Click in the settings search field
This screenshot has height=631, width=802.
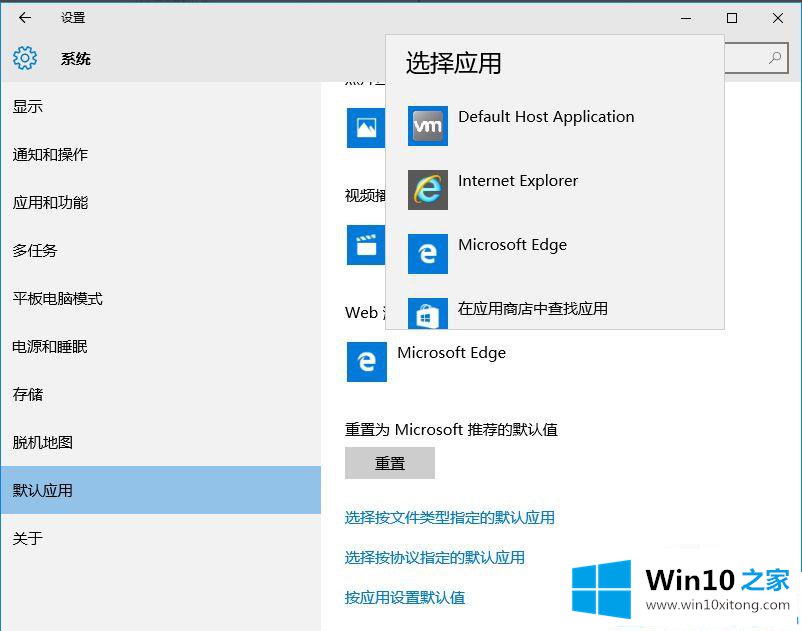[x=755, y=58]
